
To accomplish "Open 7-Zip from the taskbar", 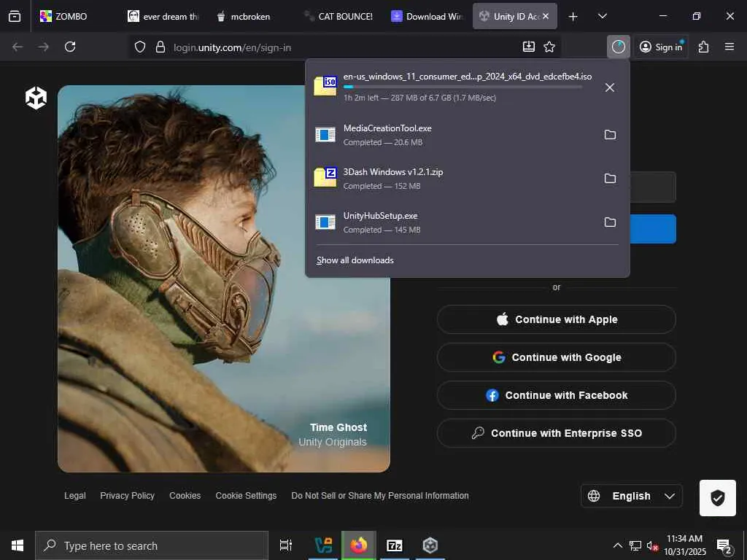I will pos(395,545).
